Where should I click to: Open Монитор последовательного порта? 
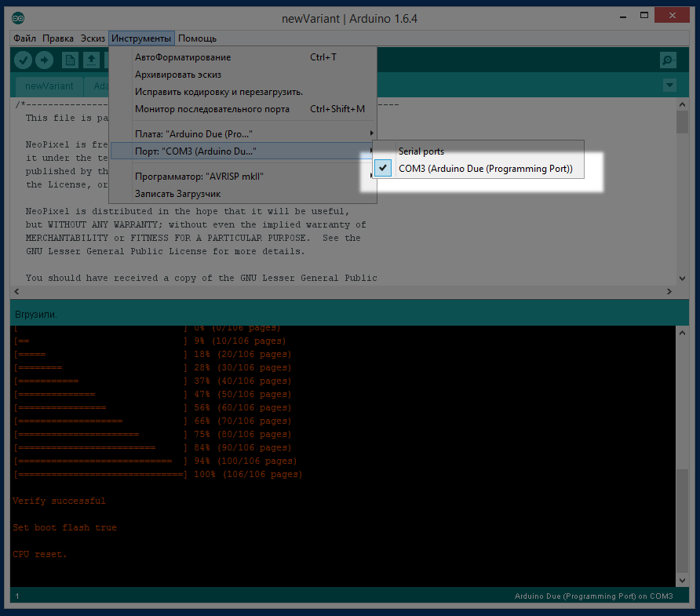243,109
